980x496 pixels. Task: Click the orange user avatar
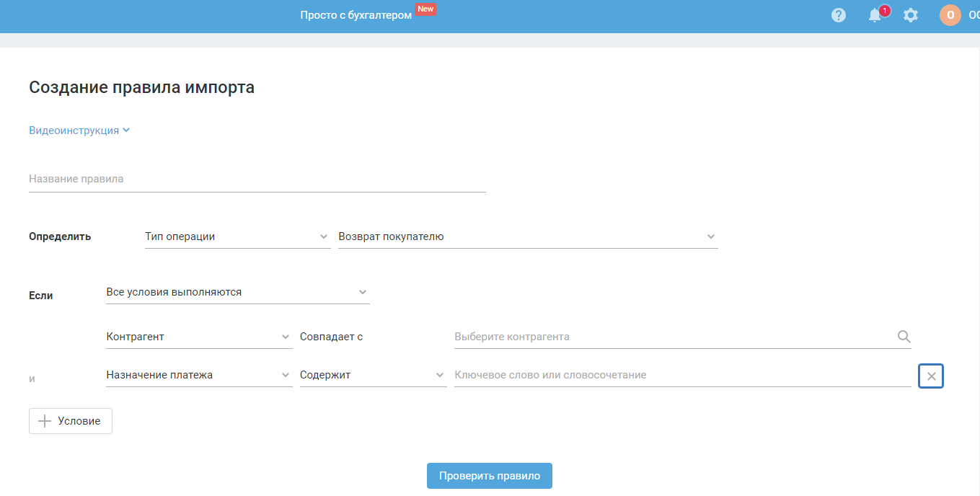point(950,15)
